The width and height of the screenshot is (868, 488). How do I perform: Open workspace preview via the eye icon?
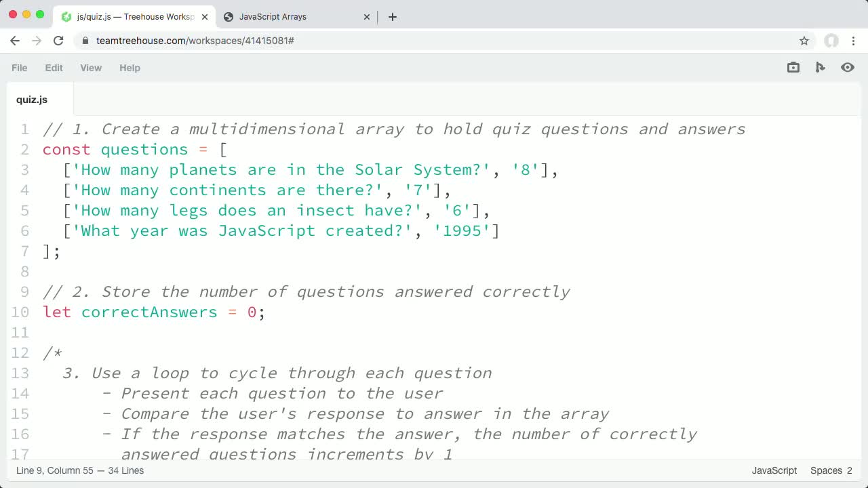tap(847, 67)
